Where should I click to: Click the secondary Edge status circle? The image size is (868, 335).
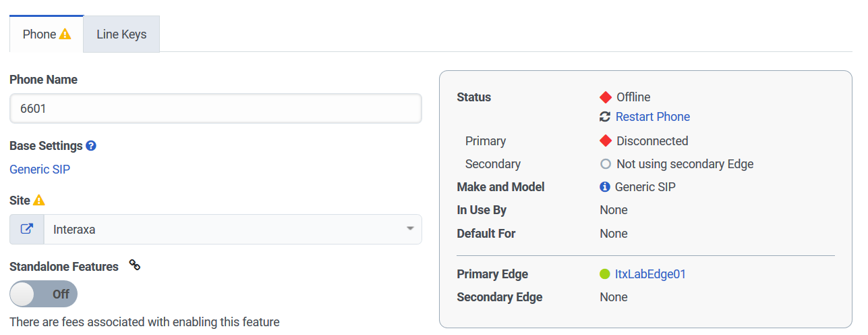[x=606, y=164]
